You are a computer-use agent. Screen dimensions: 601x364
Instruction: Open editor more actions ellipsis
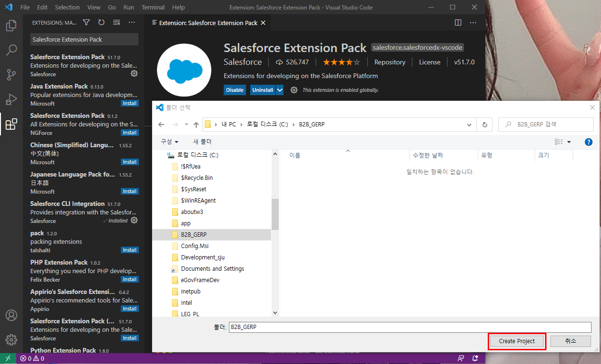click(x=473, y=22)
